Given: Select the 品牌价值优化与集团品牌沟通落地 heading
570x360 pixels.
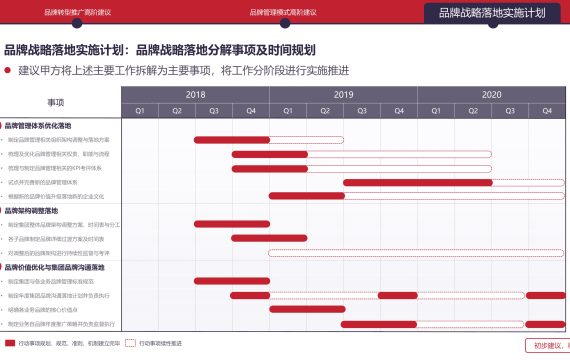Looking at the screenshot, I should (55, 268).
